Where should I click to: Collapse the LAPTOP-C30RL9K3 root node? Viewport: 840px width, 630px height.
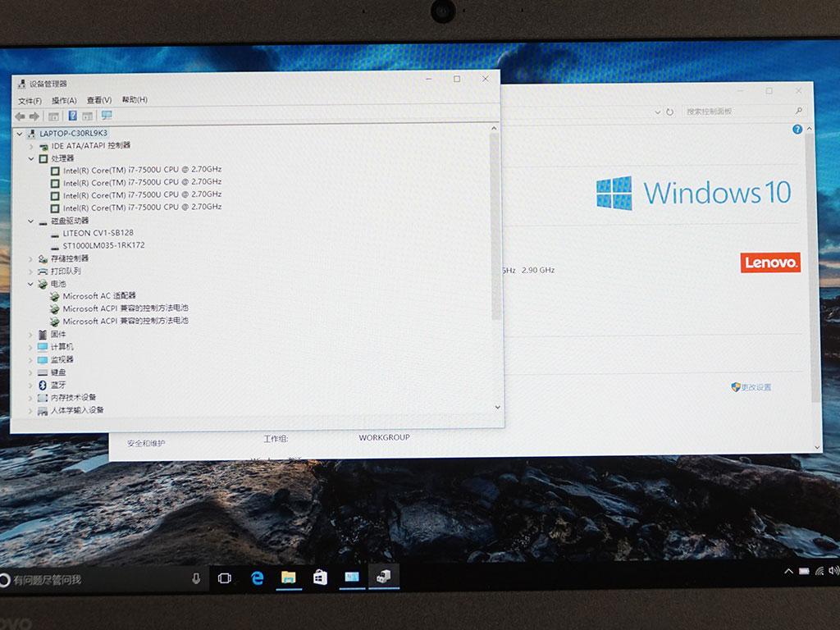[x=20, y=134]
